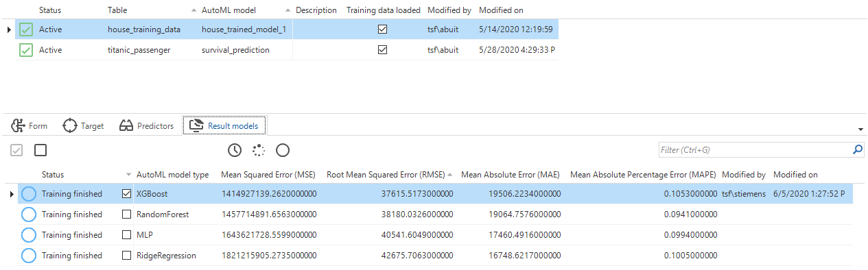Check the RidgeRegression model checkbox
868x270 pixels.
tap(126, 256)
